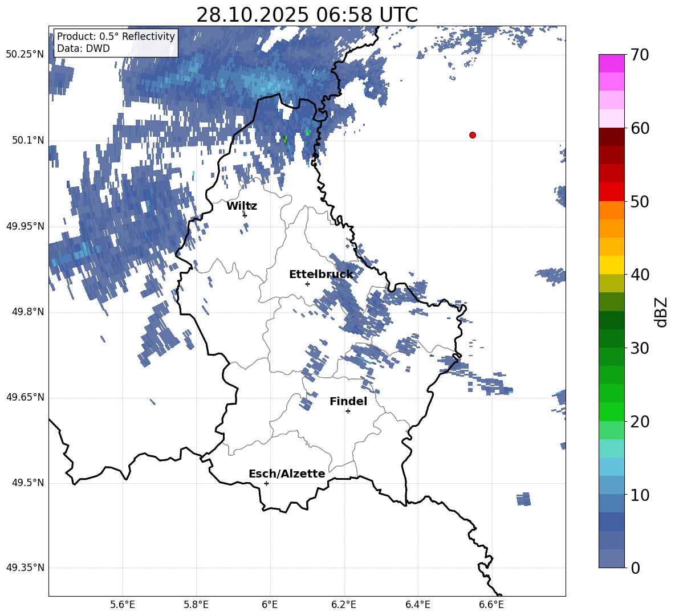Click the Findel station label

pyautogui.click(x=348, y=401)
